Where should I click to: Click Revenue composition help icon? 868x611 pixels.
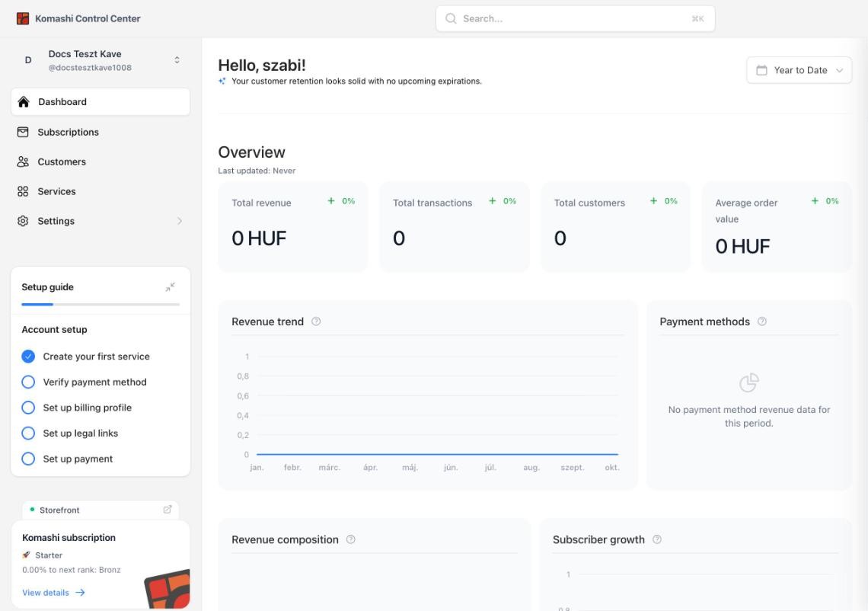coord(350,539)
